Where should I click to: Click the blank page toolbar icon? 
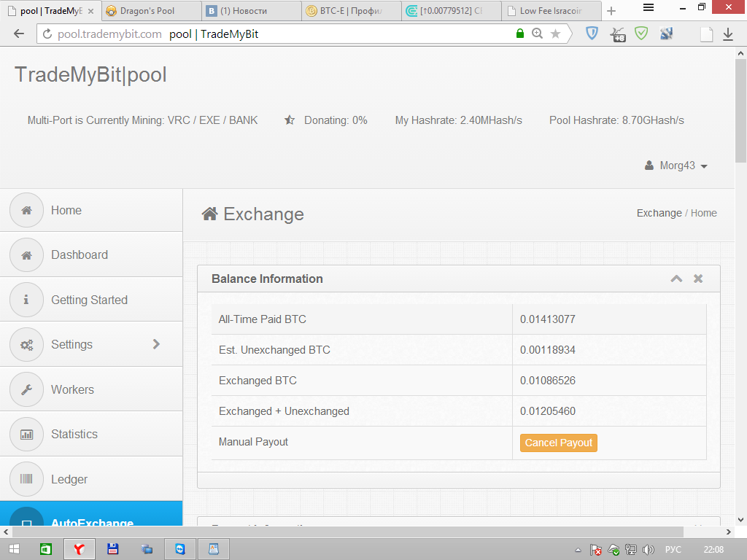coord(706,34)
